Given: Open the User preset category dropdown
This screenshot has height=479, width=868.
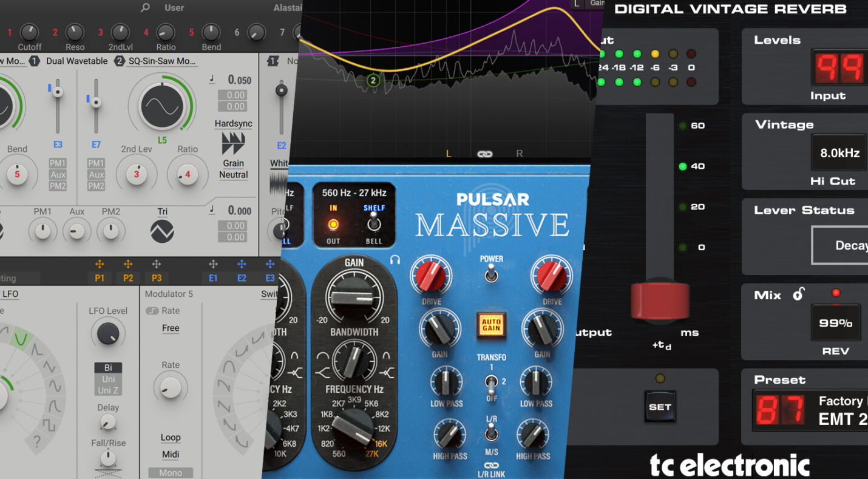Looking at the screenshot, I should (x=174, y=7).
